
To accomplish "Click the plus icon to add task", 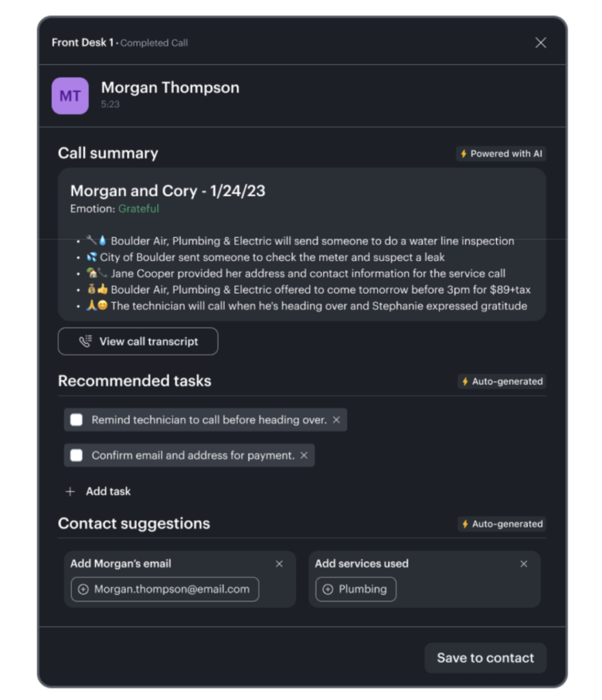I will click(x=70, y=492).
